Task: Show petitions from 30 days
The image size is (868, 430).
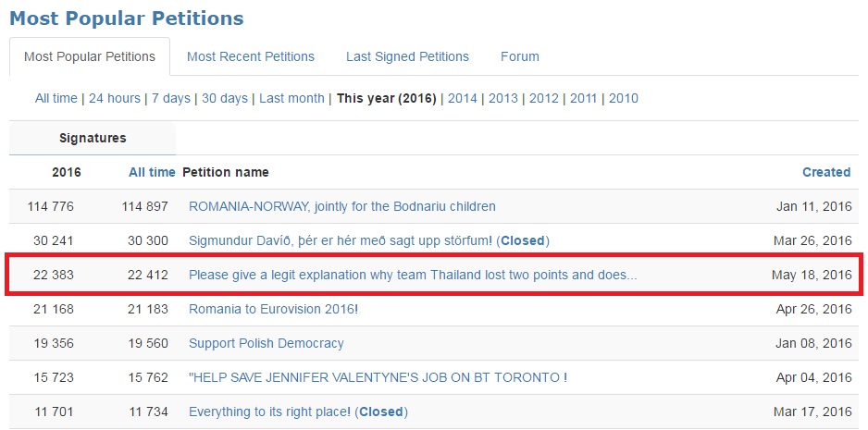Action: (x=225, y=98)
